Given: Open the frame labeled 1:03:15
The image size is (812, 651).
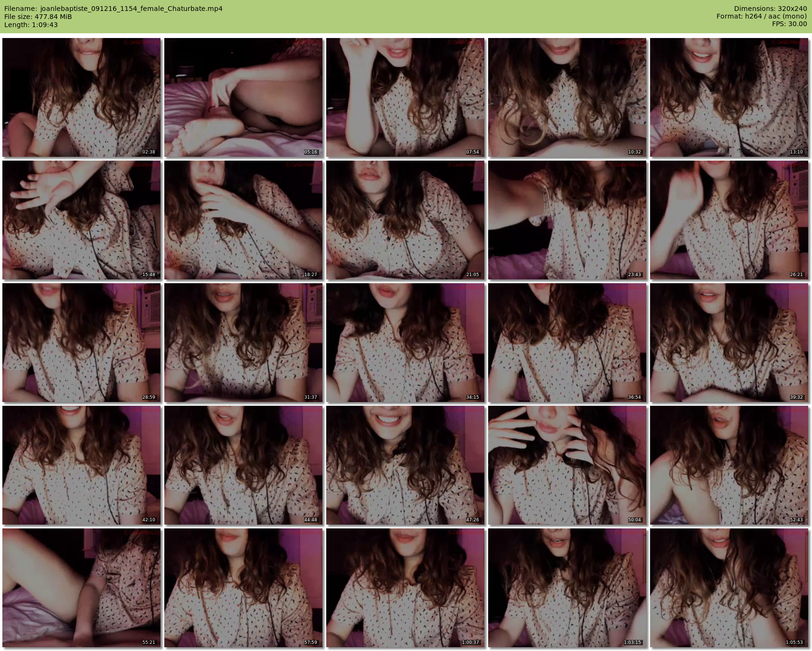Looking at the screenshot, I should (x=567, y=588).
